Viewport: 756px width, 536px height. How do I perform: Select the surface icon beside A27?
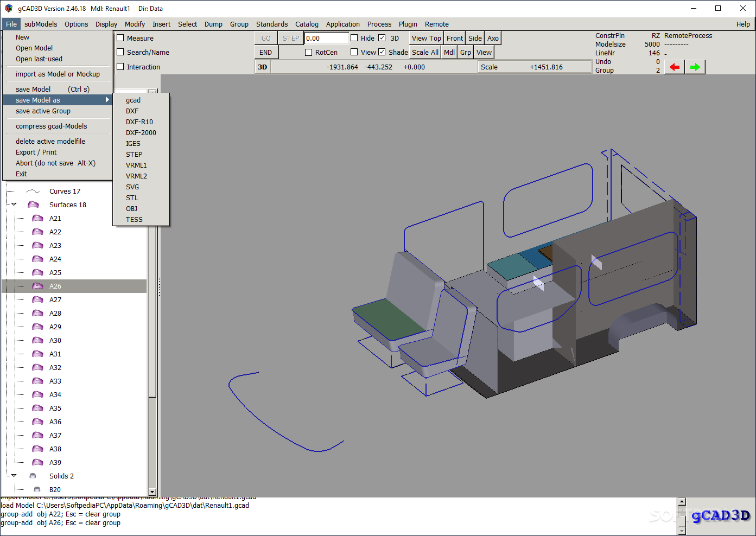(x=37, y=299)
